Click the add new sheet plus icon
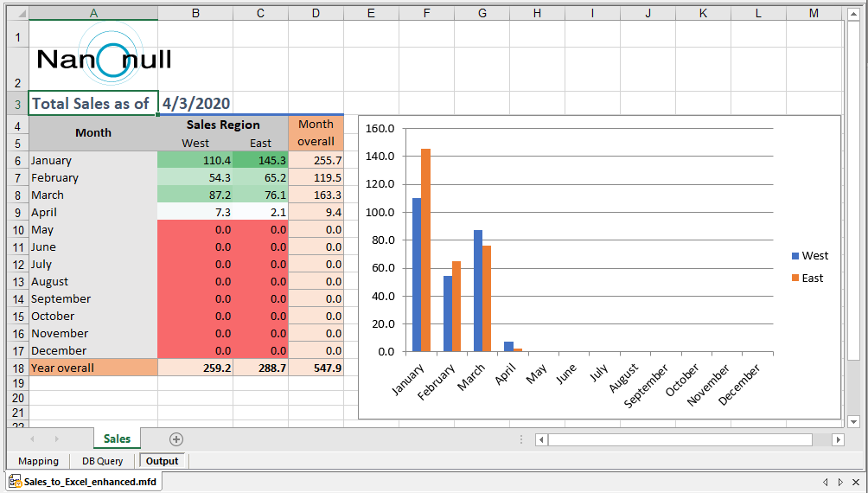The image size is (868, 493). 176,439
